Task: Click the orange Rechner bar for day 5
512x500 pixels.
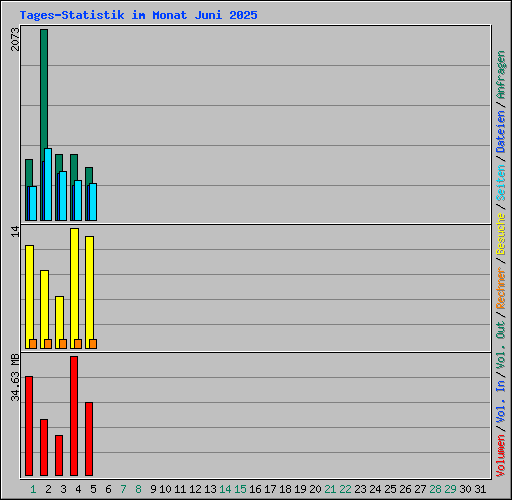Action: pyautogui.click(x=93, y=344)
